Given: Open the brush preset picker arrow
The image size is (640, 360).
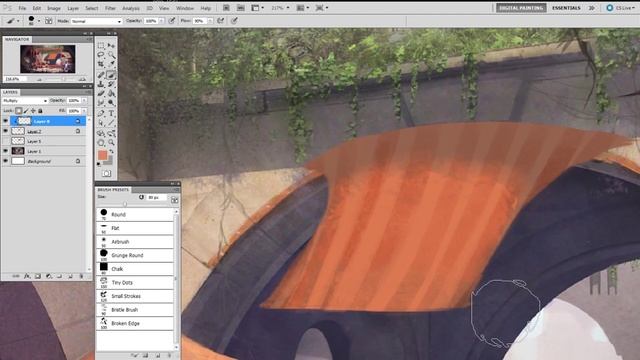Looking at the screenshot, I should click(39, 21).
